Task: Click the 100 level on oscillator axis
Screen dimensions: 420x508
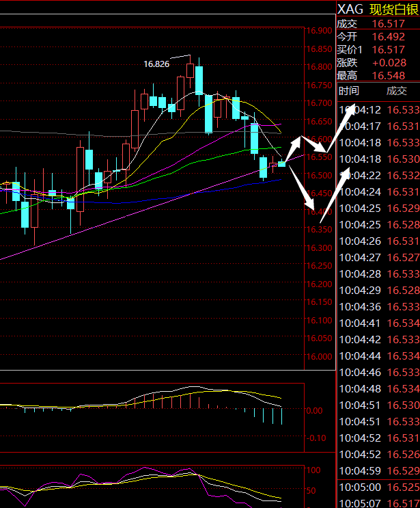Action: click(313, 470)
